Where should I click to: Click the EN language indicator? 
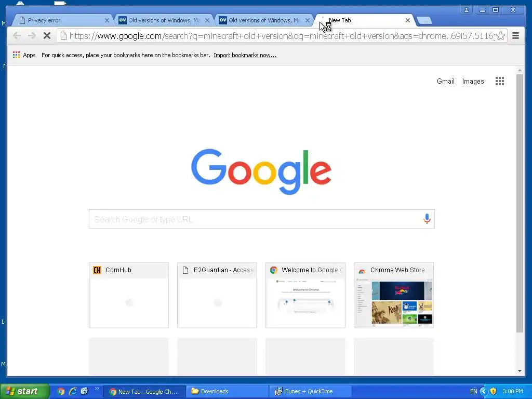point(473,391)
